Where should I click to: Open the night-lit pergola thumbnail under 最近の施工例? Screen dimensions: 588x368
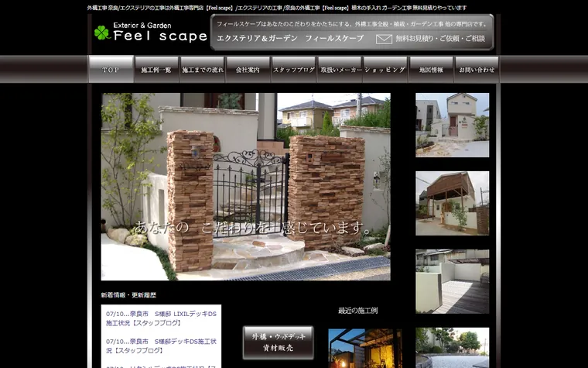[x=365, y=349]
